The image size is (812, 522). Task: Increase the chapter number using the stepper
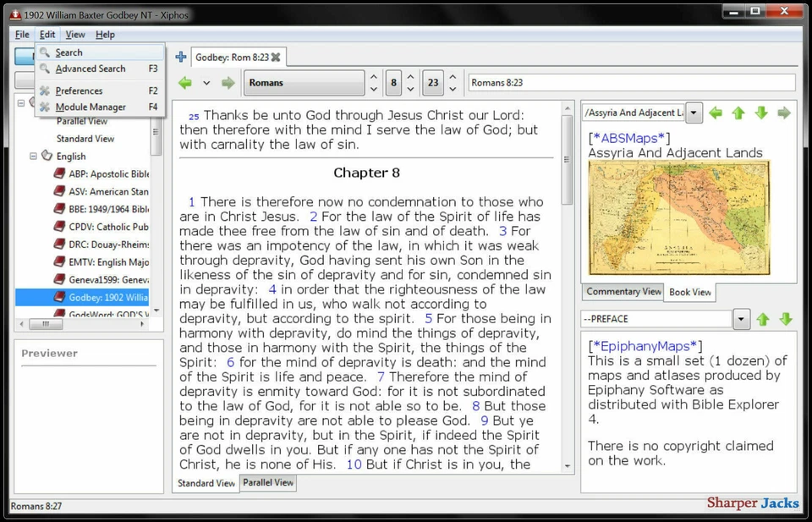pos(411,76)
